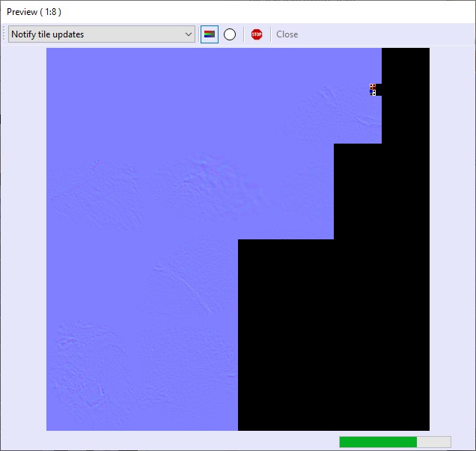The height and width of the screenshot is (451, 476).
Task: Click the white circle alpha channel icon
Action: point(230,34)
